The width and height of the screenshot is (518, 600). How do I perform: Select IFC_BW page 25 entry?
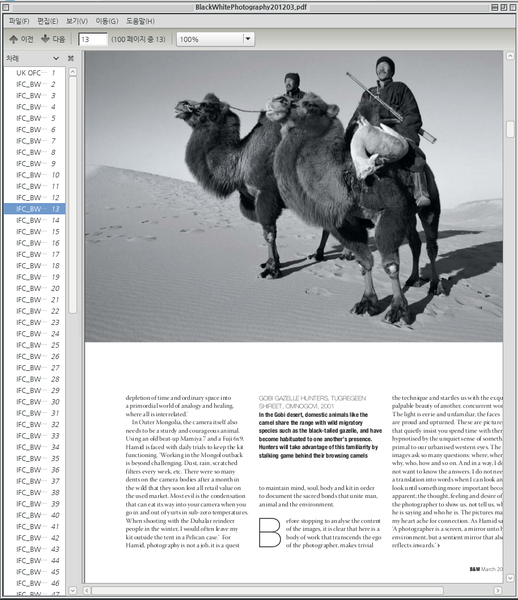pos(35,345)
